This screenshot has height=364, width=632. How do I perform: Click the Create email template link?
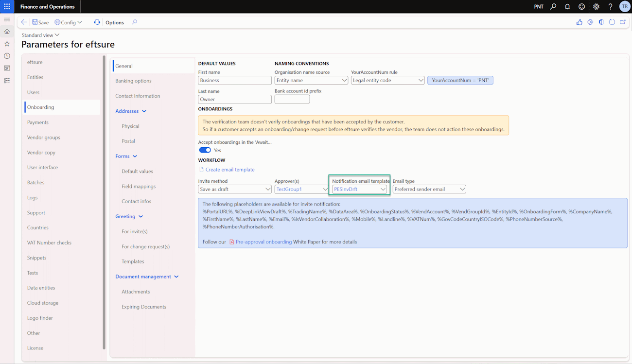(x=230, y=170)
